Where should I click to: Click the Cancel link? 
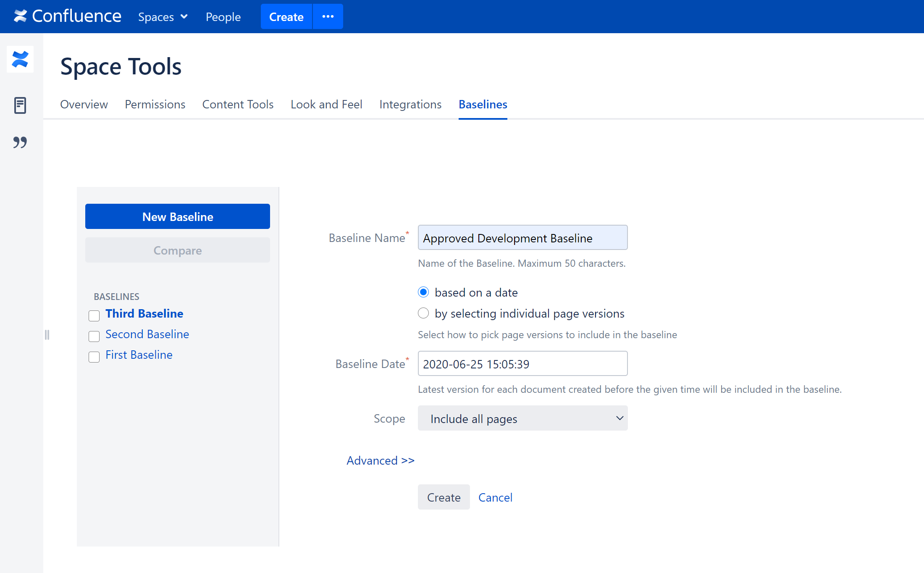495,497
